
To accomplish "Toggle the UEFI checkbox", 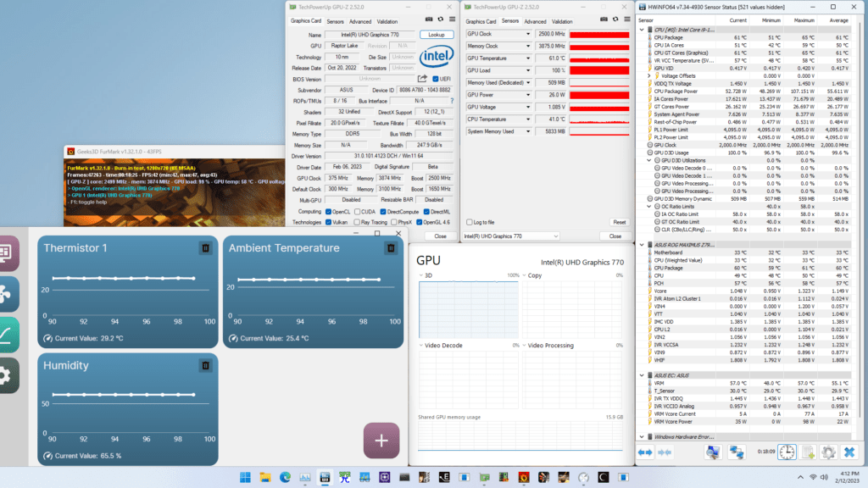I will tap(436, 79).
